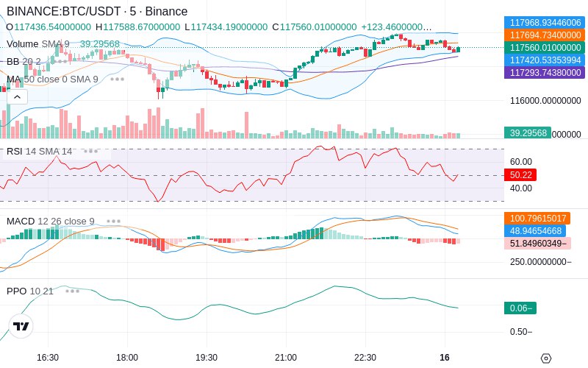This screenshot has height=368, width=588.
Task: Click the orange 117694.73400000 price label
Action: click(x=545, y=35)
